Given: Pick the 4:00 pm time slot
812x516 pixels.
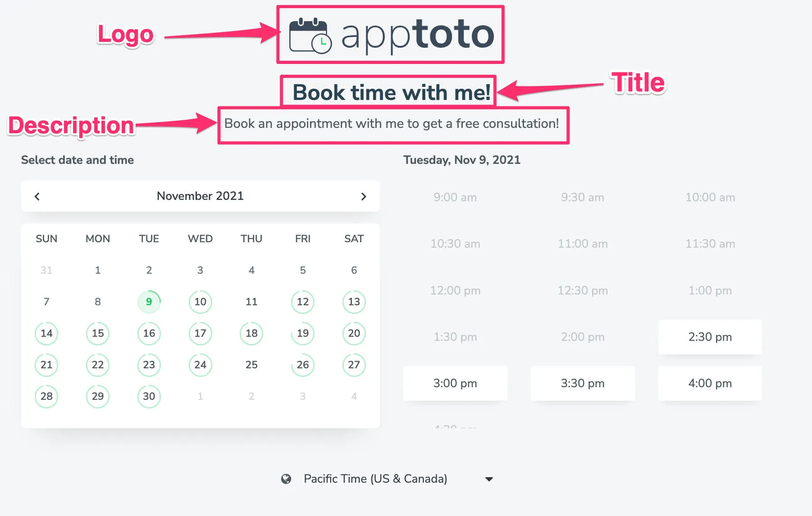Looking at the screenshot, I should (x=710, y=383).
